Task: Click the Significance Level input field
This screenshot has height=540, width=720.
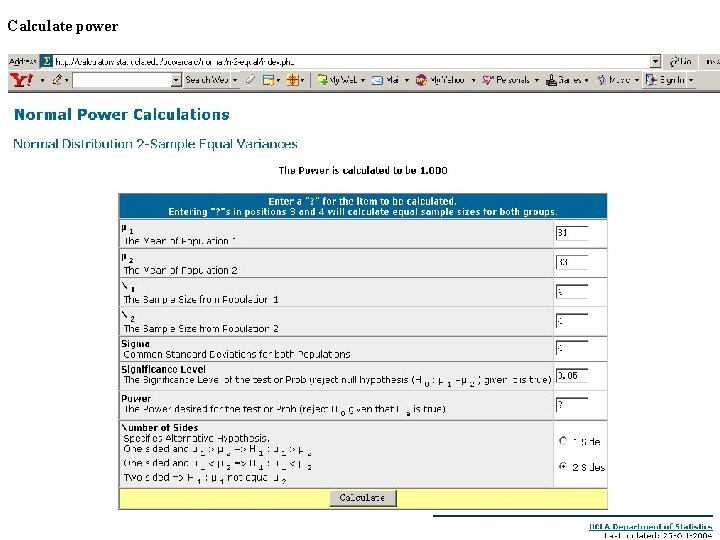Action: [x=572, y=376]
